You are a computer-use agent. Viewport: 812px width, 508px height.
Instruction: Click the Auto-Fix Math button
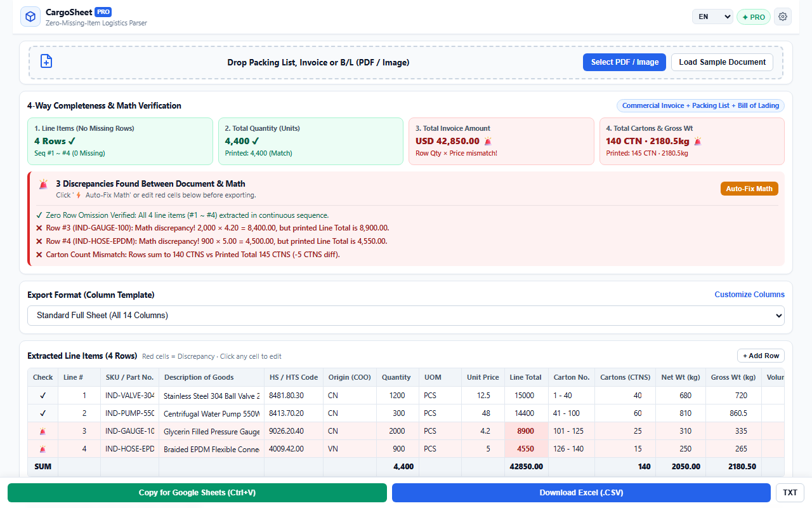pyautogui.click(x=749, y=189)
